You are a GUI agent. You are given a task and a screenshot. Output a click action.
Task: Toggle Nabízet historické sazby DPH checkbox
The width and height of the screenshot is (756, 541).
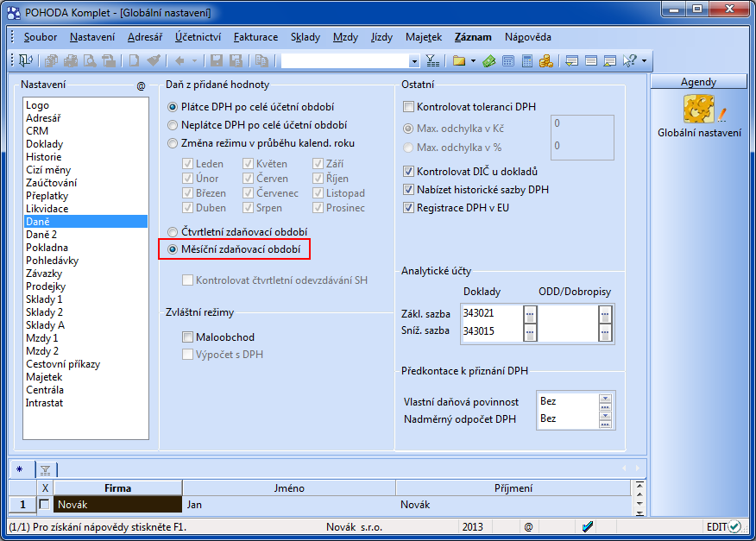click(408, 190)
